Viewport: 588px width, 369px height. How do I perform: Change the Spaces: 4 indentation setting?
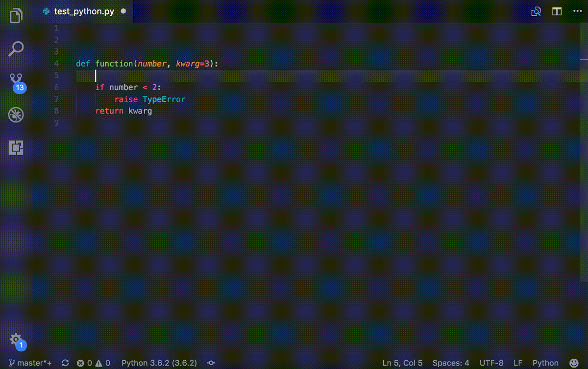[450, 363]
